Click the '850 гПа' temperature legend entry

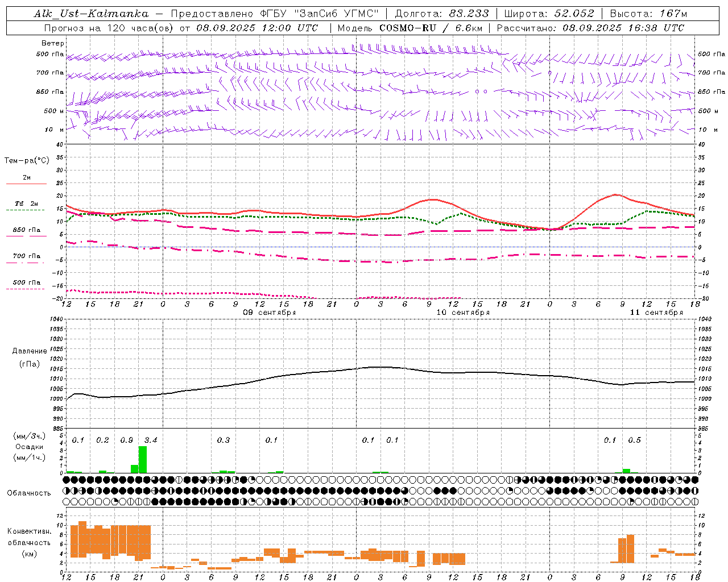pos(27,230)
